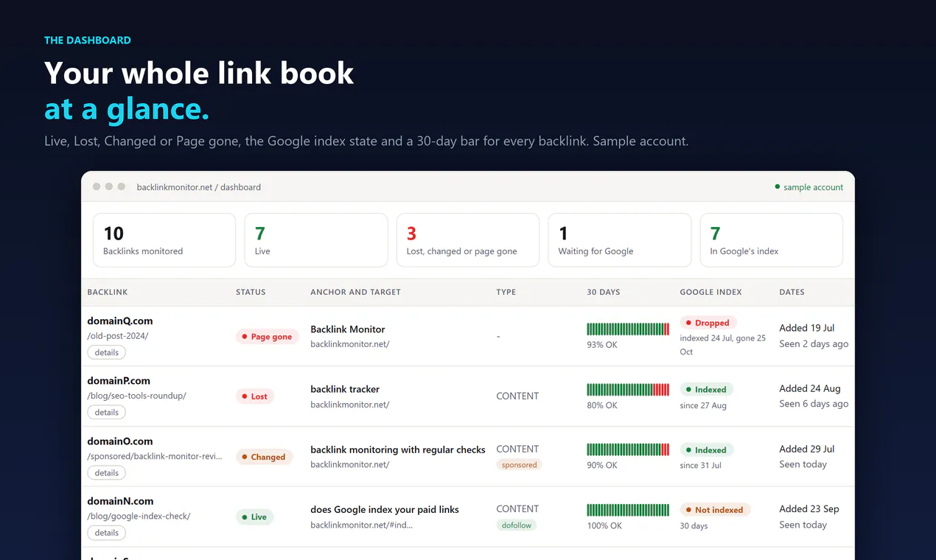Click the 100% OK 30-day bar
This screenshot has width=936, height=560.
628,509
